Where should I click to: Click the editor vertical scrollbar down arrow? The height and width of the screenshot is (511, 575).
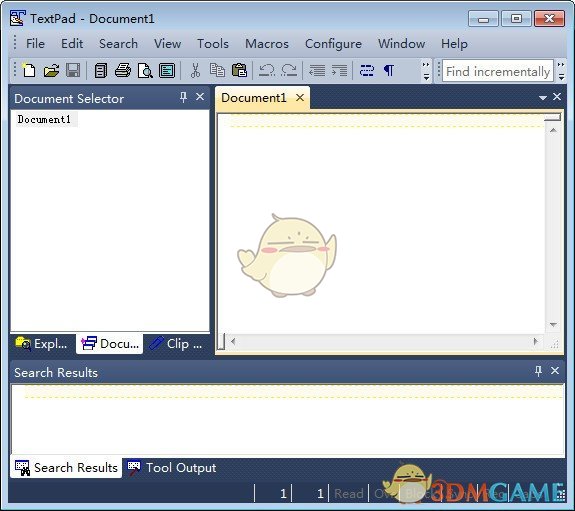click(x=553, y=325)
